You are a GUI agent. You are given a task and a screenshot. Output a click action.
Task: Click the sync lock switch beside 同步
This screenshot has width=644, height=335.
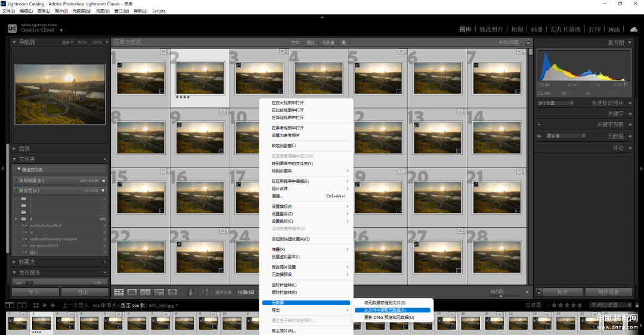(x=539, y=292)
